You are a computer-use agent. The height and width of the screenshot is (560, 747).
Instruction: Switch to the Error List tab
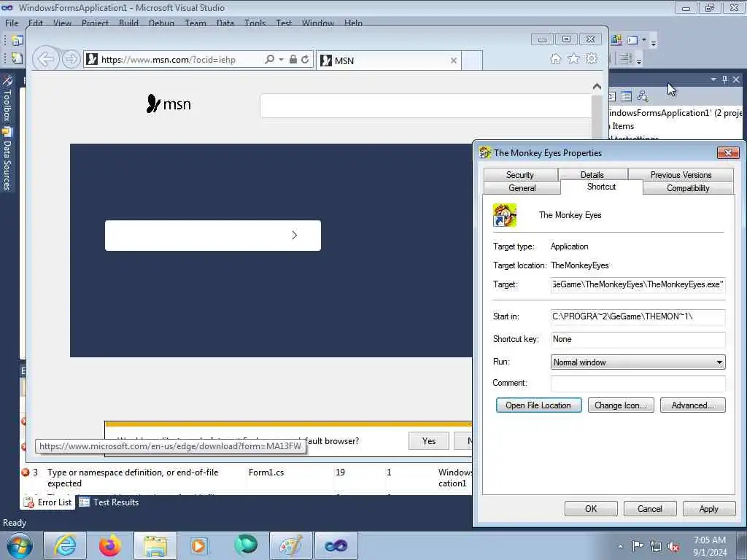(x=49, y=502)
